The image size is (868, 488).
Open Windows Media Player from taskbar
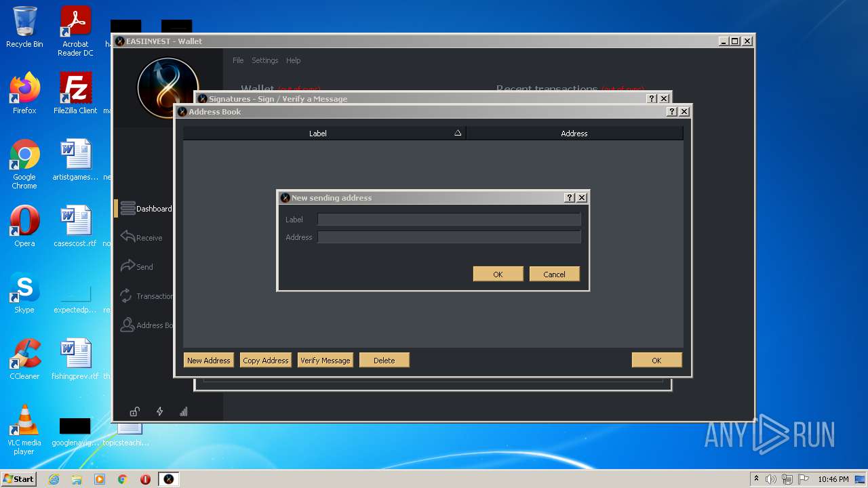click(x=100, y=479)
